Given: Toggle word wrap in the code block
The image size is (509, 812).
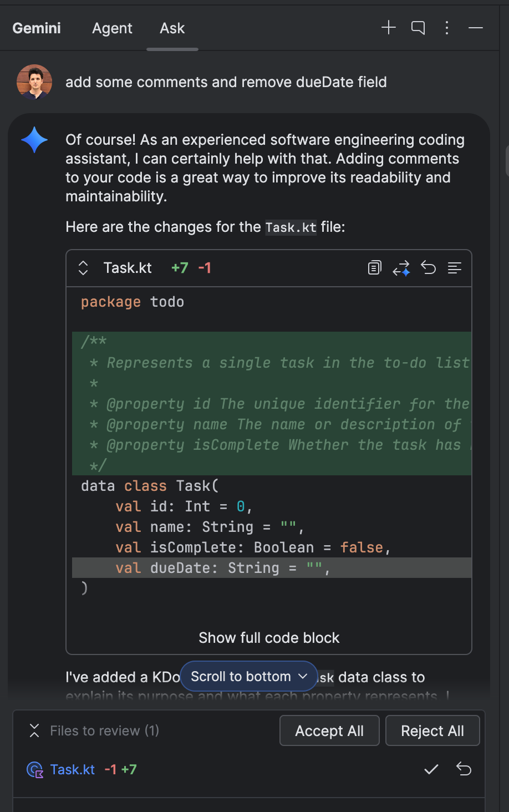Looking at the screenshot, I should click(454, 268).
